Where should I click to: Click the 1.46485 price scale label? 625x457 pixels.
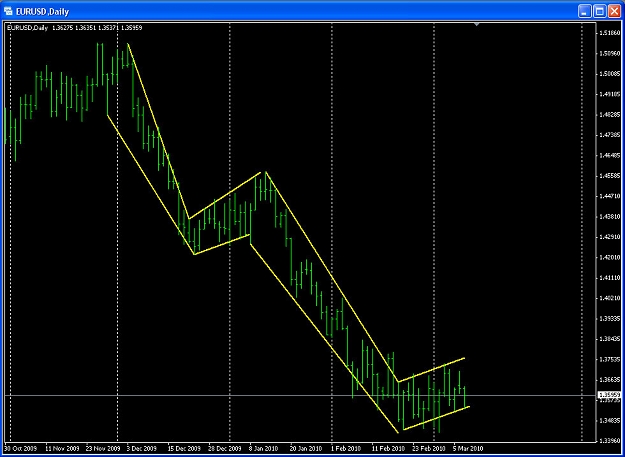(609, 155)
